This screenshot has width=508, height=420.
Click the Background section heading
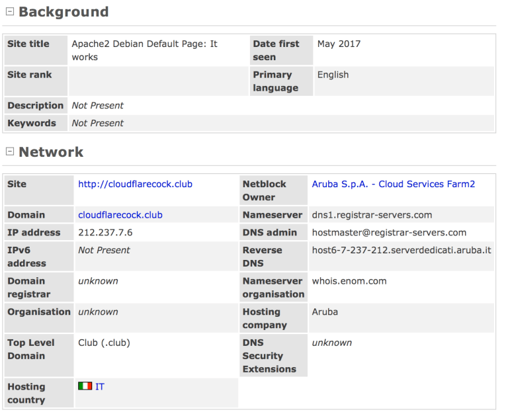[x=63, y=12]
